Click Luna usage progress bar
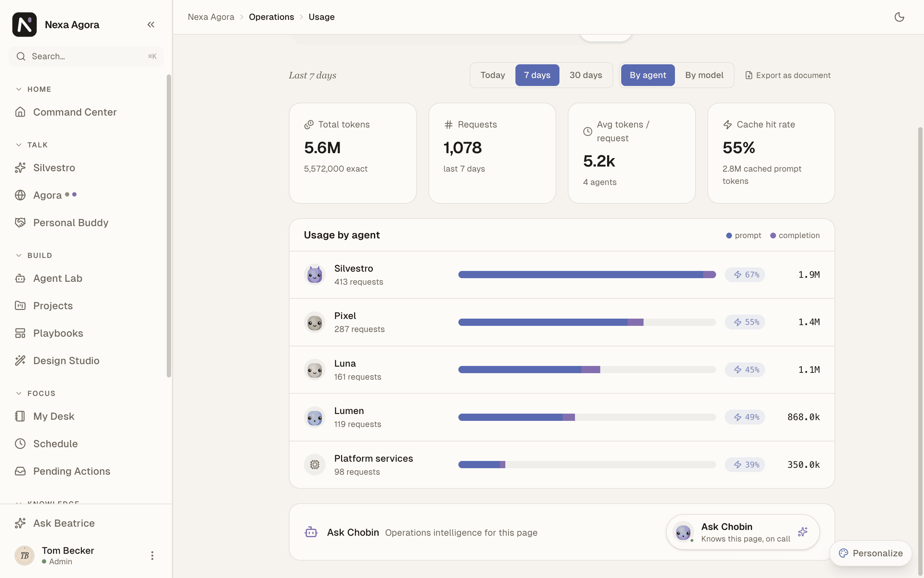This screenshot has width=924, height=578. pos(587,370)
